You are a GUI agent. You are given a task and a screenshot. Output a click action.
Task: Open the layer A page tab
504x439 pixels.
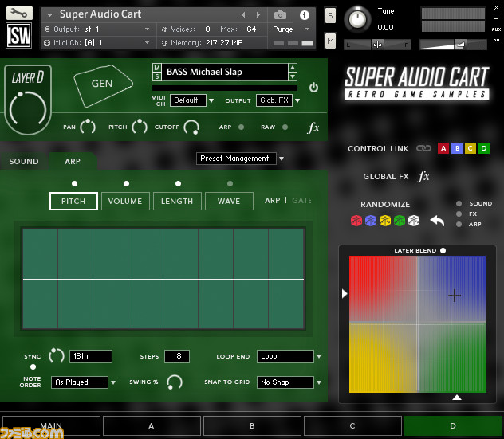pyautogui.click(x=152, y=425)
